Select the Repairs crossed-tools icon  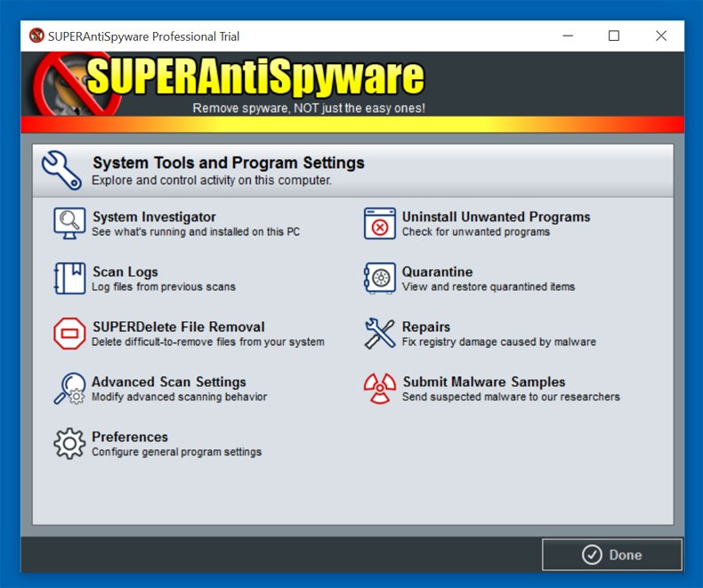click(380, 334)
